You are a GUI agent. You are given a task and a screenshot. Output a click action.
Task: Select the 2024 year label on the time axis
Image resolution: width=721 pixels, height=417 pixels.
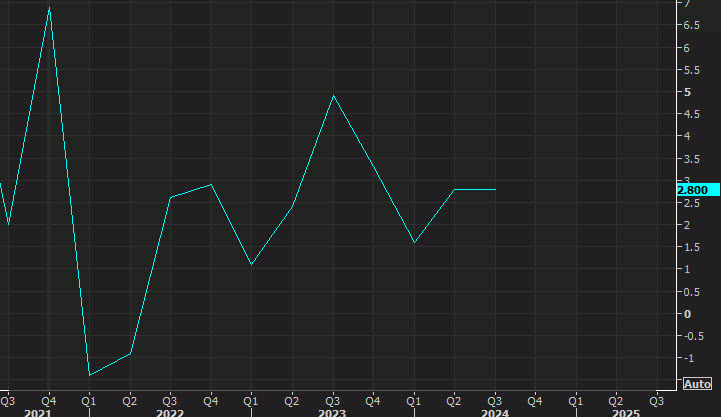pos(495,412)
